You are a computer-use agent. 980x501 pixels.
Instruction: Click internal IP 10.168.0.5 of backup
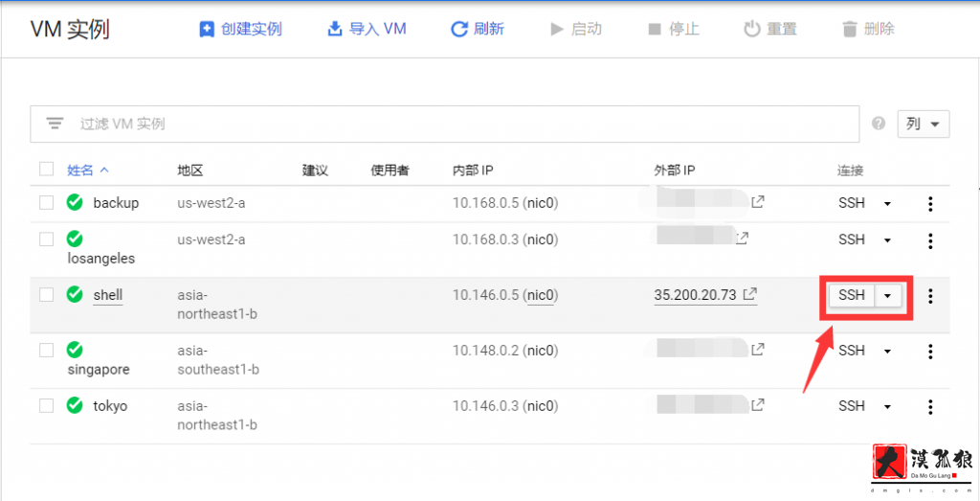pos(485,203)
